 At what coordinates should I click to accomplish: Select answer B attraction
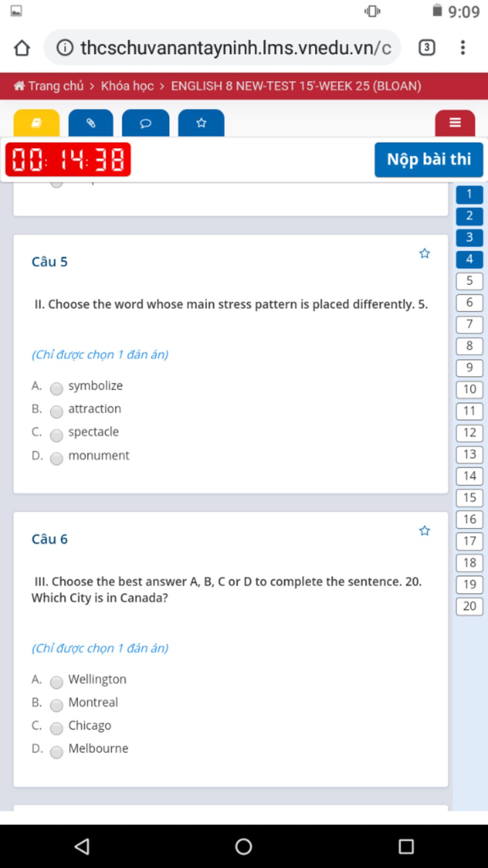[56, 412]
